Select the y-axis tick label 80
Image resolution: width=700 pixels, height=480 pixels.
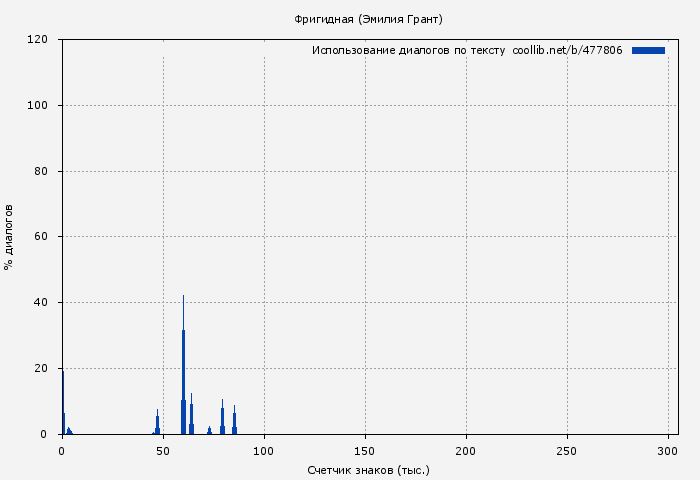pos(42,172)
